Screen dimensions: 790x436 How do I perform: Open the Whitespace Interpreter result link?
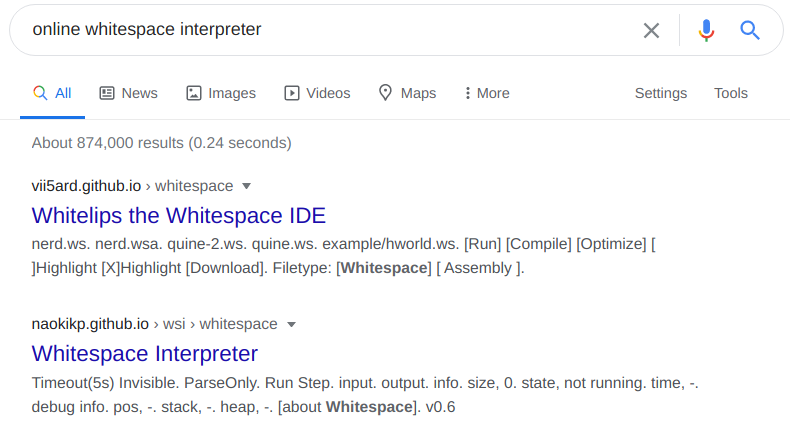[x=145, y=353]
